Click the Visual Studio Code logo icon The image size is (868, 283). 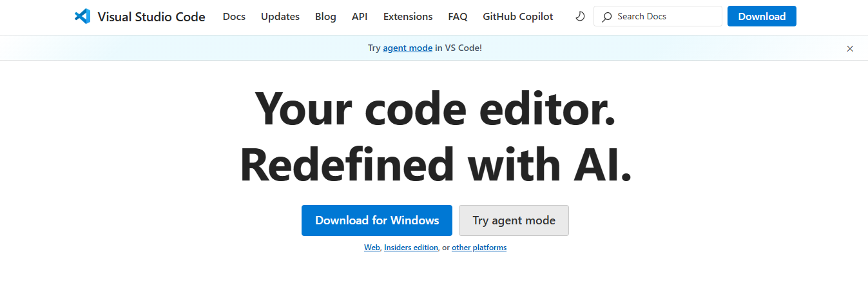[82, 17]
